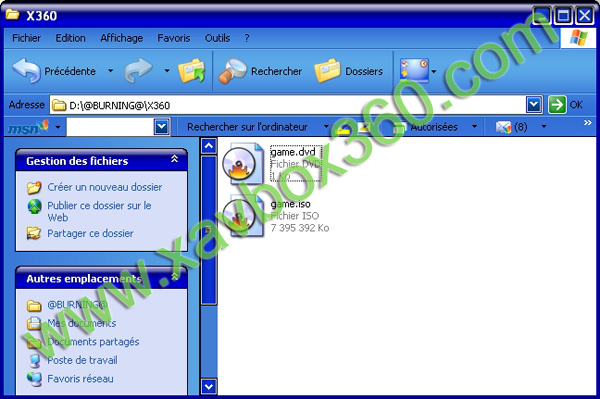This screenshot has width=600, height=399.
Task: Click the folder icon in address bar
Action: tap(59, 105)
